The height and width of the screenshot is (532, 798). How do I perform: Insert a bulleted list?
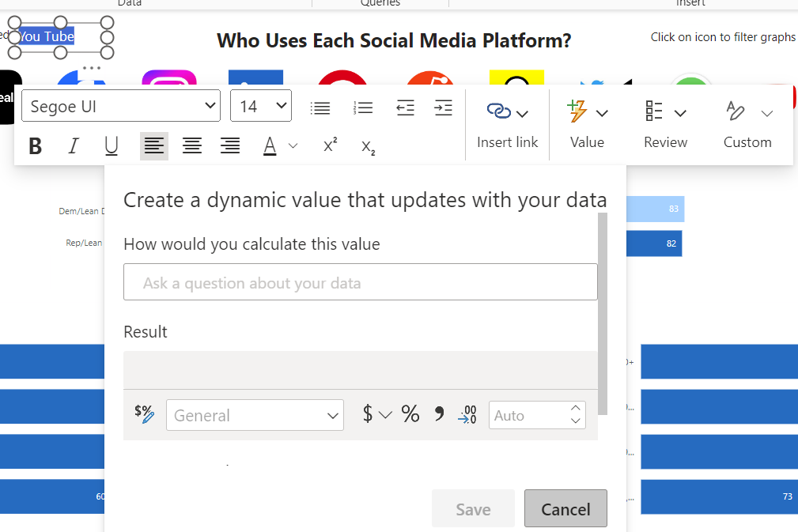[x=320, y=108]
